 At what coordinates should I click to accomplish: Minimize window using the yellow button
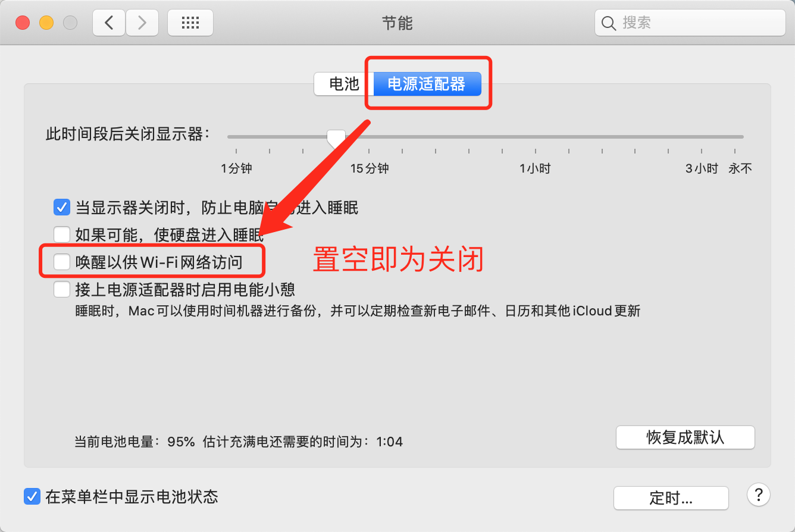[x=46, y=23]
